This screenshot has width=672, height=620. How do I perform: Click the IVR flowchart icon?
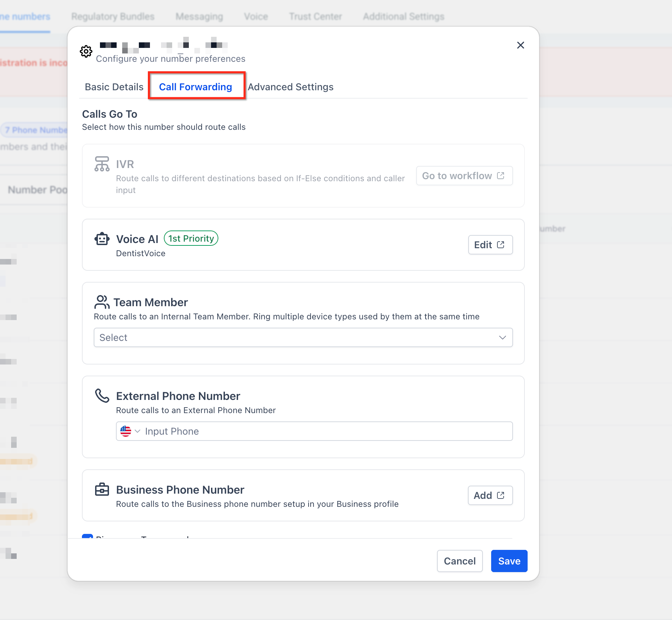tap(102, 164)
